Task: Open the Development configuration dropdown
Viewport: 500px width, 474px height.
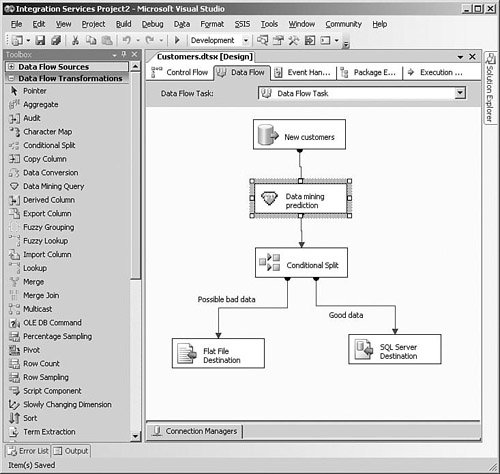Action: [x=246, y=41]
